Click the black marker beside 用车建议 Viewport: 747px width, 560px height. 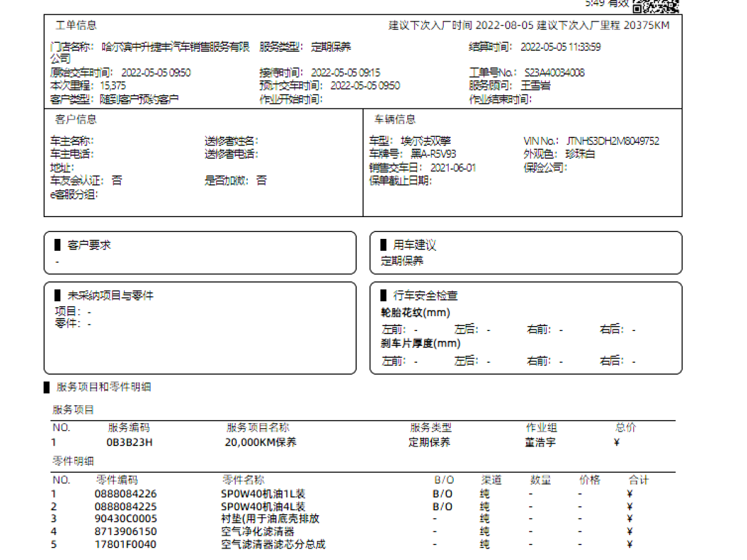coord(383,245)
